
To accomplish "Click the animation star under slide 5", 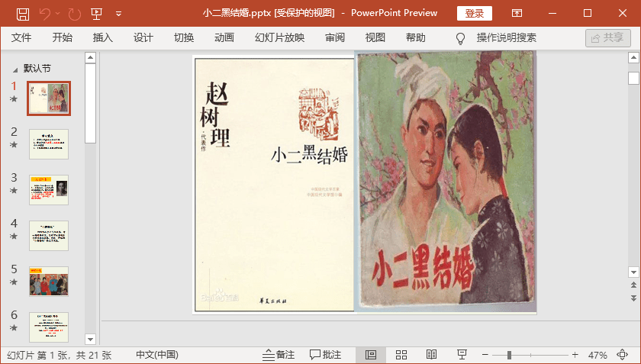I will coord(14,282).
